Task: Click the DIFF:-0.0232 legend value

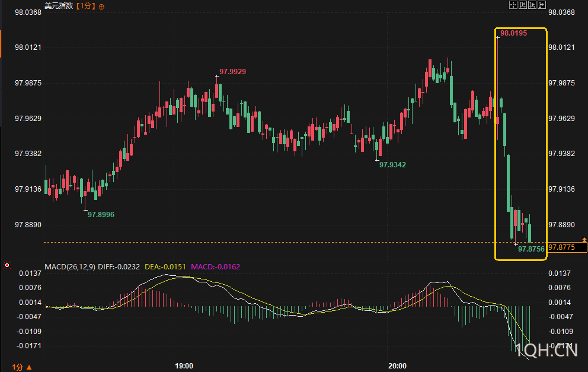Action: point(120,267)
